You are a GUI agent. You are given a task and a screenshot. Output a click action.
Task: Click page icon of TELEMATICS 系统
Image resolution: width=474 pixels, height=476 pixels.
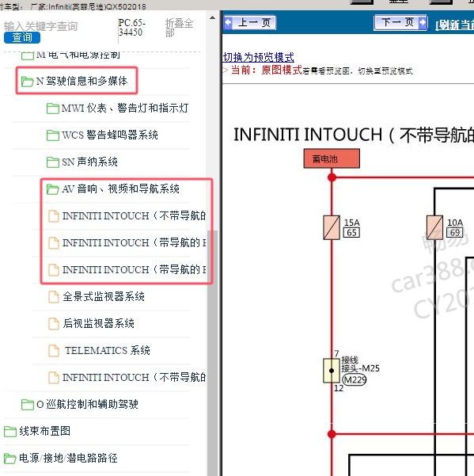pyautogui.click(x=54, y=351)
